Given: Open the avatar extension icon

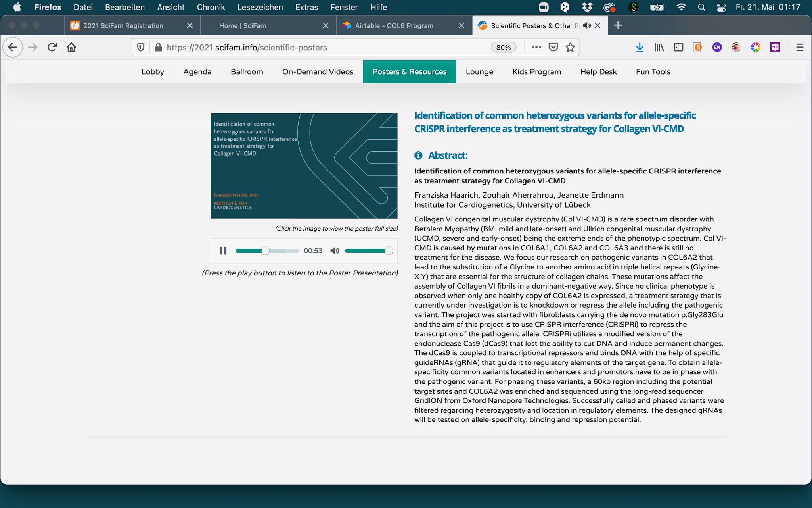Looking at the screenshot, I should tap(736, 47).
